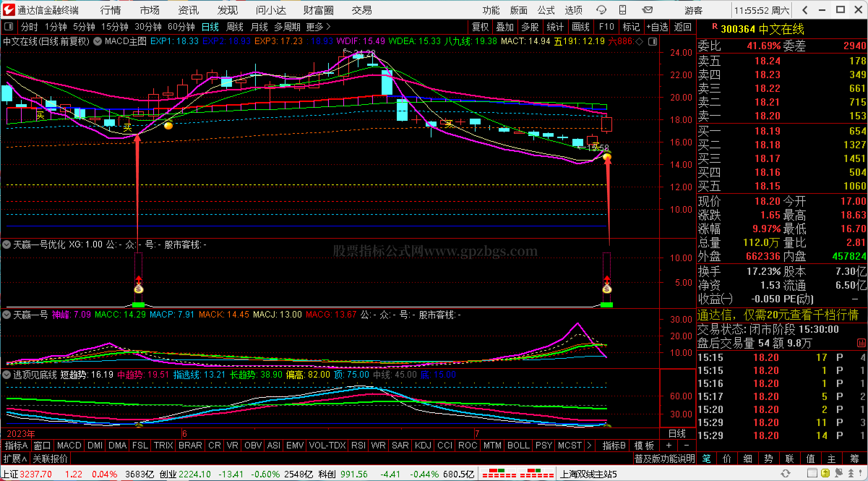Viewport: 868px width, 481px height.
Task: Click the satellite dish icon in status bar
Action: pyautogui.click(x=838, y=473)
